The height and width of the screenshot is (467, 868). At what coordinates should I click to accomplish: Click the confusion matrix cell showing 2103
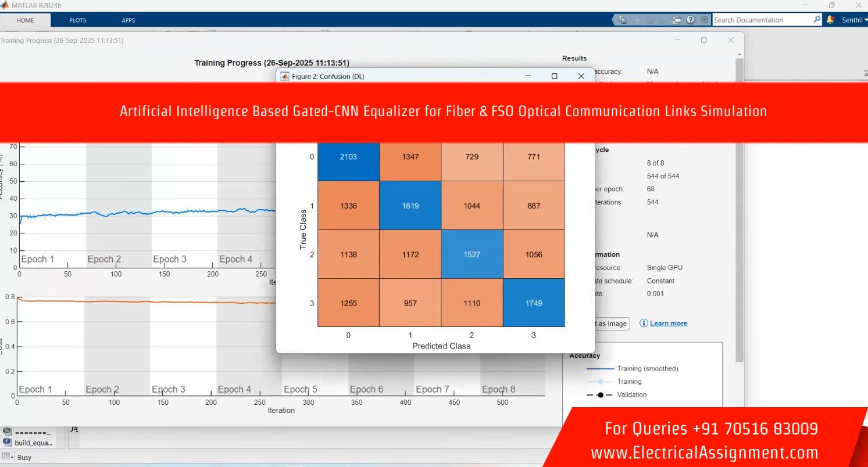coord(348,157)
